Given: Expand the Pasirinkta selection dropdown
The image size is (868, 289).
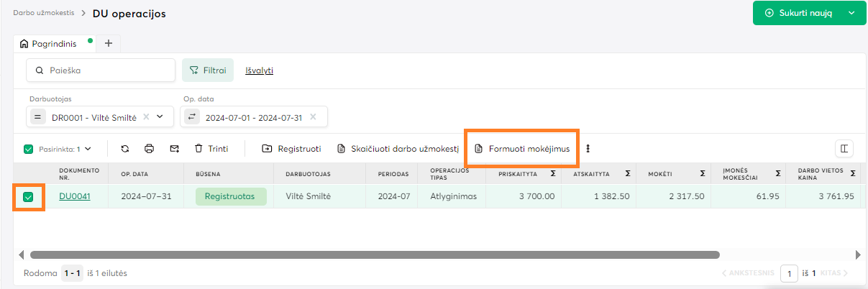Looking at the screenshot, I should (88, 149).
